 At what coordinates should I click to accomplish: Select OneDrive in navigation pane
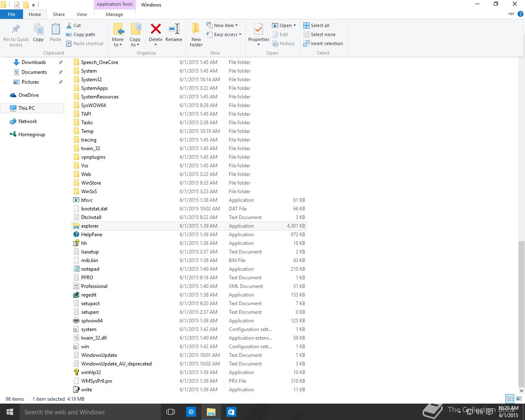pos(28,95)
